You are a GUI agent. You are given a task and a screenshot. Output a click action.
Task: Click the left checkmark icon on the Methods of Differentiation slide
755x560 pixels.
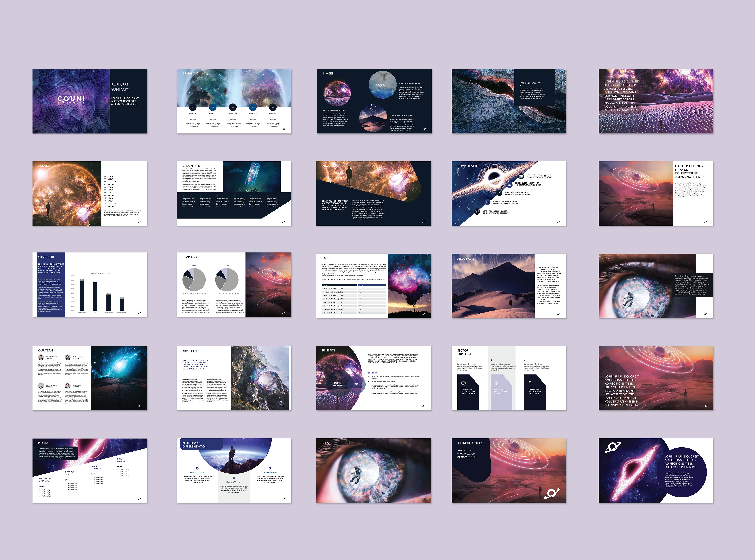point(198,468)
